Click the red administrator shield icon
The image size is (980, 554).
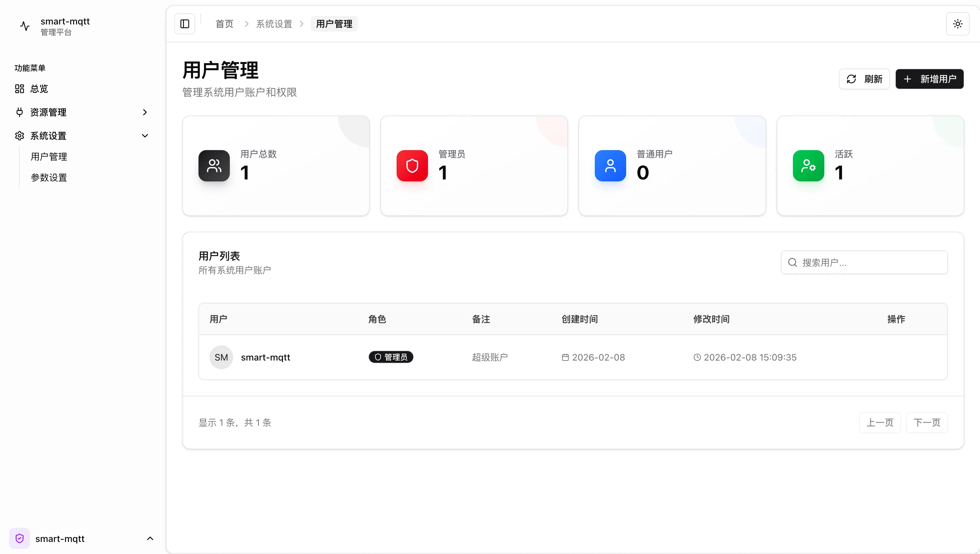412,166
